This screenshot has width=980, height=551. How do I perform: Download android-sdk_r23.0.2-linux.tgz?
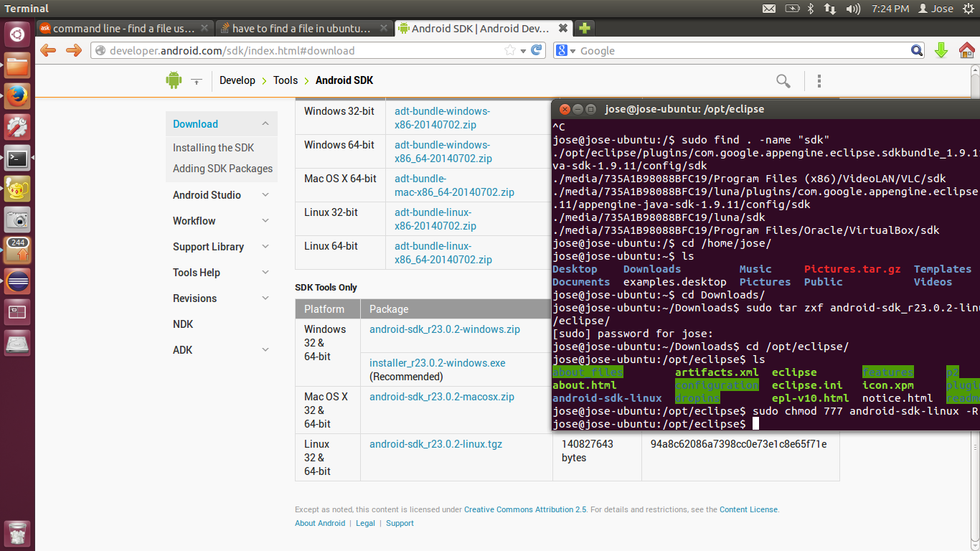435,444
